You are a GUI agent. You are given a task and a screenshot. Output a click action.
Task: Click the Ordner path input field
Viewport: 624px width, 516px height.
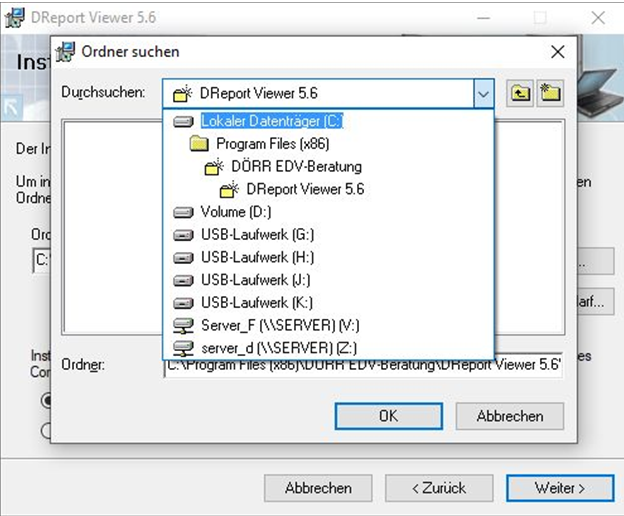pyautogui.click(x=363, y=366)
